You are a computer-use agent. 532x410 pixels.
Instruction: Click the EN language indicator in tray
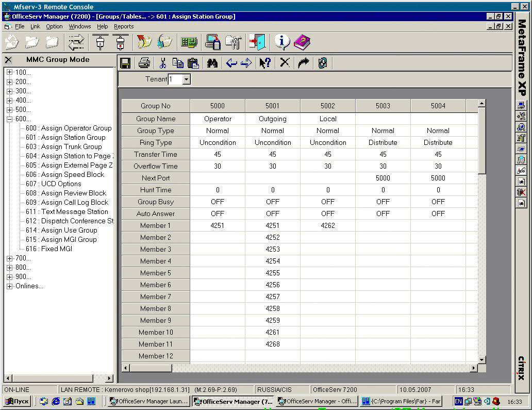pos(458,402)
